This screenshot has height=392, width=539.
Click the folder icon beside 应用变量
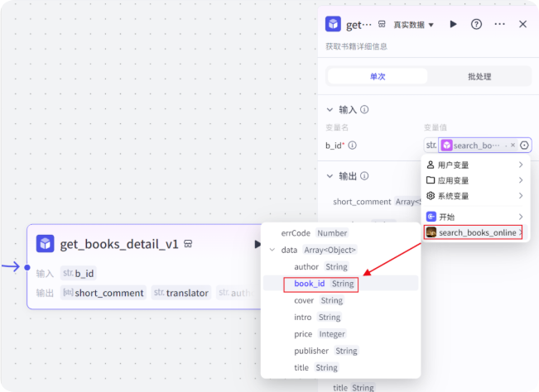coord(431,179)
